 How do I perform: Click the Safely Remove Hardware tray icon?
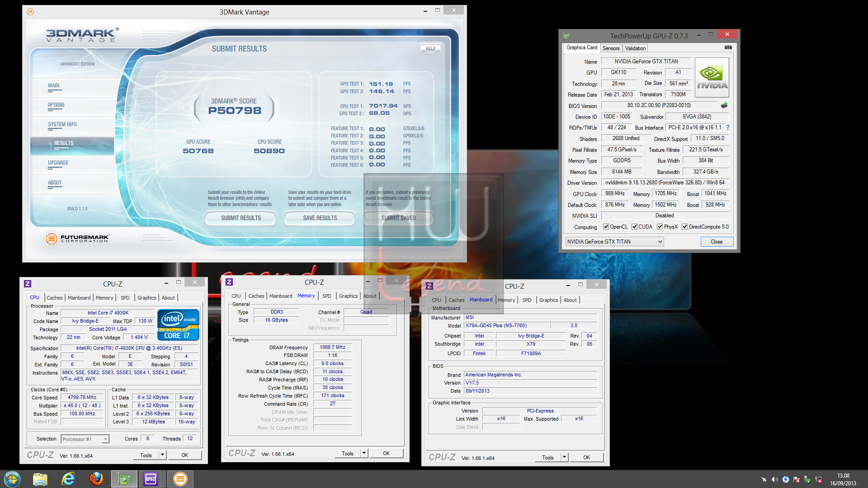(x=807, y=479)
